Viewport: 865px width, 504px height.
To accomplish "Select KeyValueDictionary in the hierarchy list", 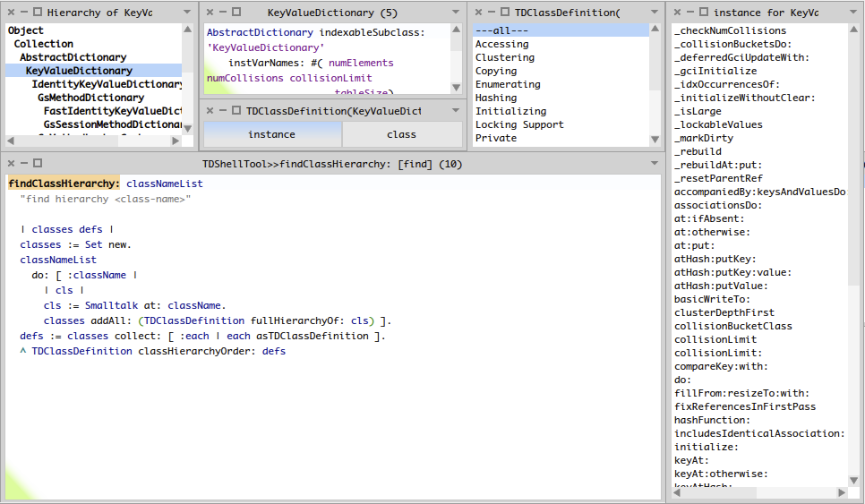I will tap(94, 71).
